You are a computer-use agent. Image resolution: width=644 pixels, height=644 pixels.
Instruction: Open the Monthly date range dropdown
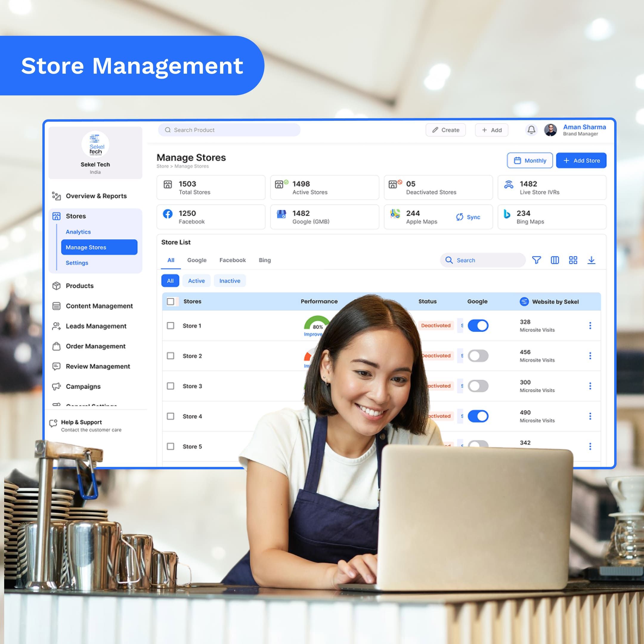[x=530, y=160]
